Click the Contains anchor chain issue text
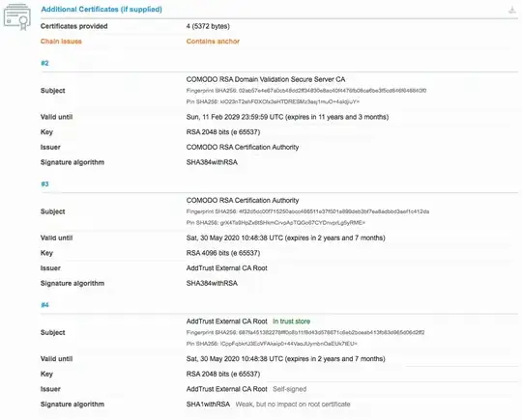The image size is (522, 420). tap(213, 42)
